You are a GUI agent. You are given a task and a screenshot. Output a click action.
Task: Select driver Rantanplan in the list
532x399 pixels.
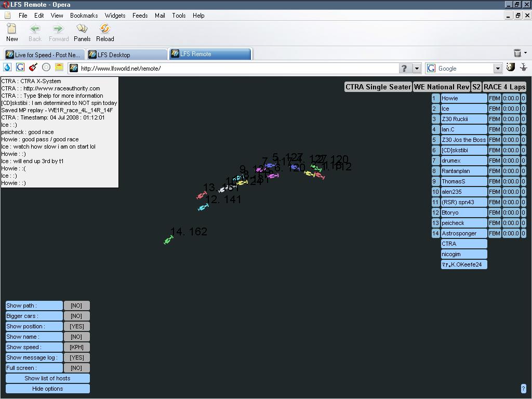tap(463, 171)
